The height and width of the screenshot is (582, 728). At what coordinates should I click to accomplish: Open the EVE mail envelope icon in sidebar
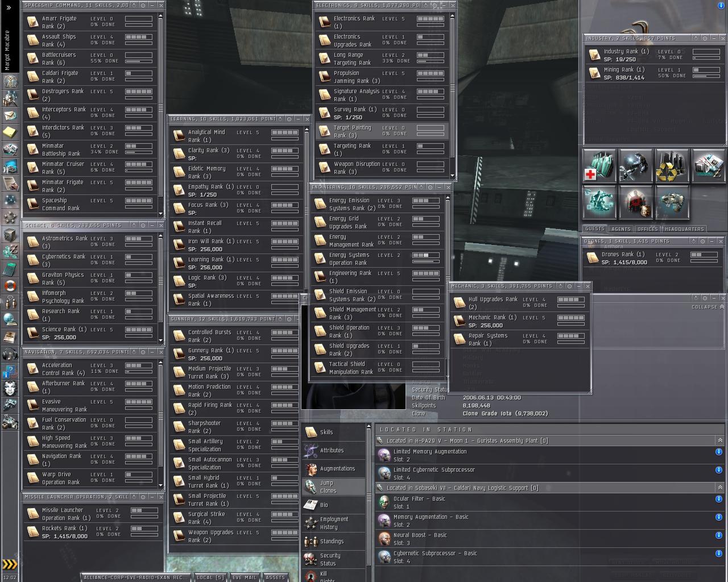pos(10,115)
